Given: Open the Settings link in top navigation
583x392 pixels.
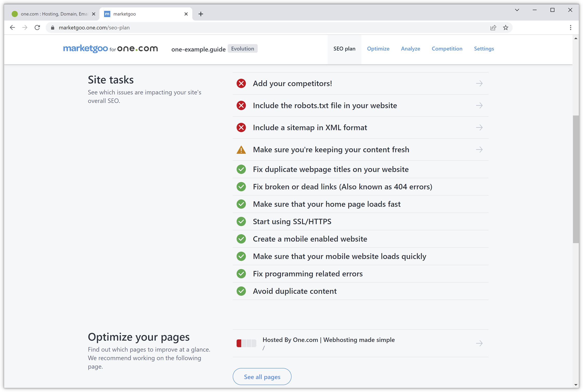Looking at the screenshot, I should pyautogui.click(x=484, y=49).
